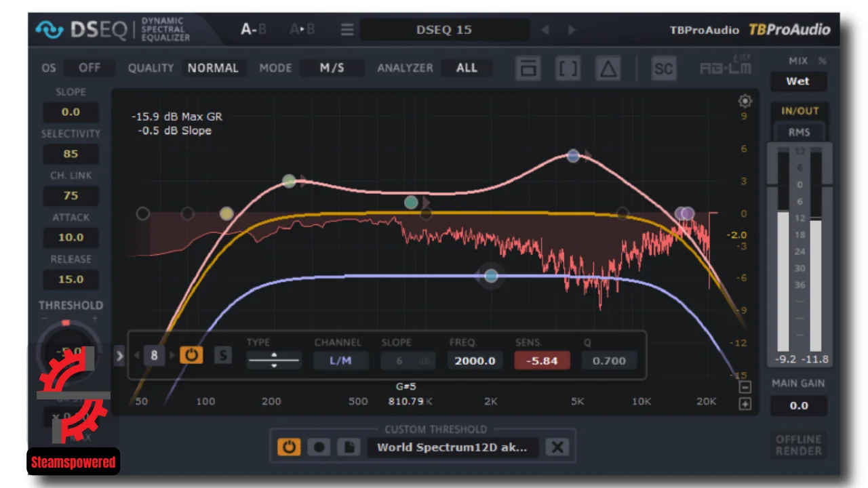Image resolution: width=868 pixels, height=488 pixels.
Task: Load the previous preset with left arrow
Action: (x=545, y=30)
